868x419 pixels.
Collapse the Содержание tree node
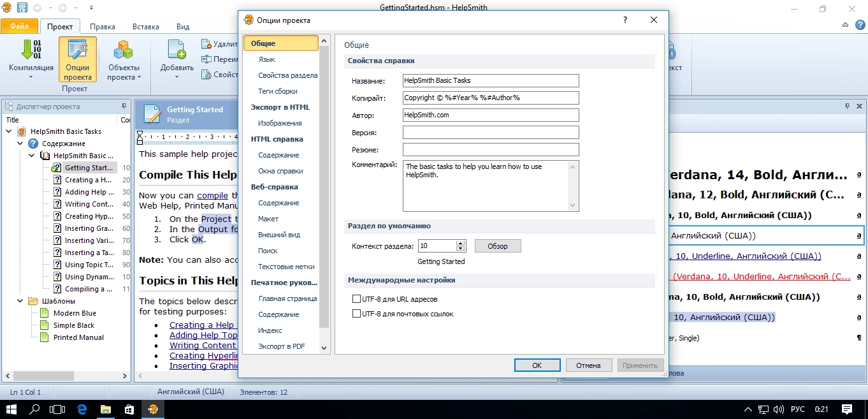click(20, 143)
